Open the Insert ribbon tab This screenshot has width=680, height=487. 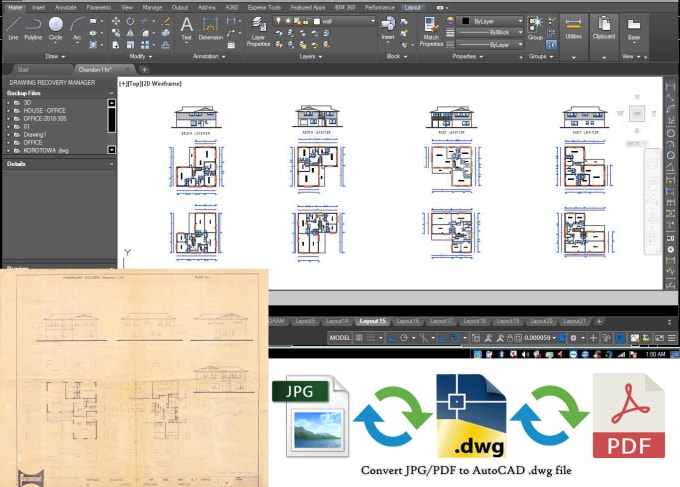[39, 7]
